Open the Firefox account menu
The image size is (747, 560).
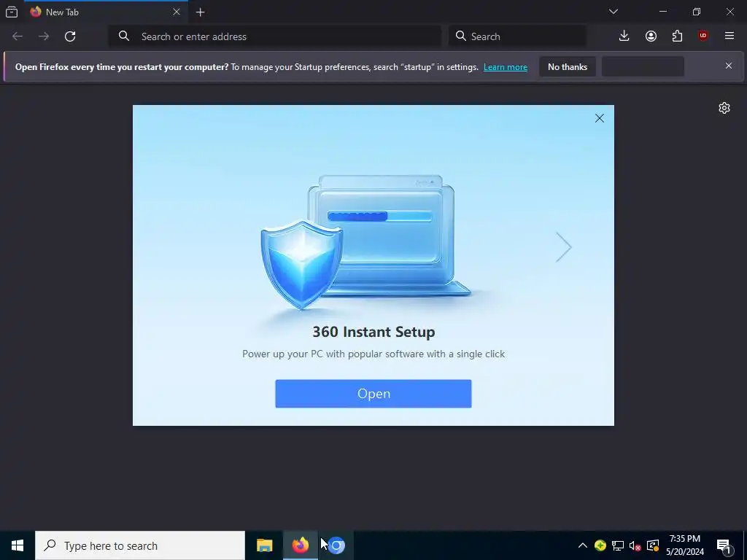[651, 36]
